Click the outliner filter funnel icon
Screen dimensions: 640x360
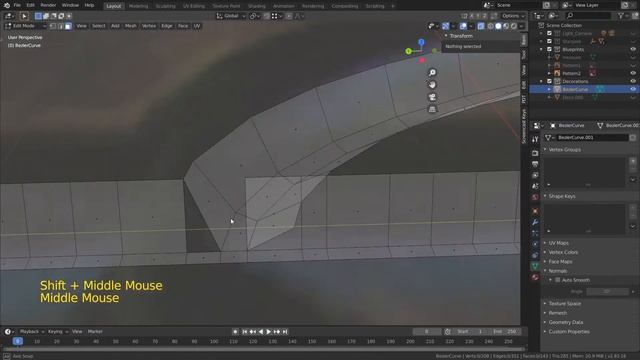[621, 16]
